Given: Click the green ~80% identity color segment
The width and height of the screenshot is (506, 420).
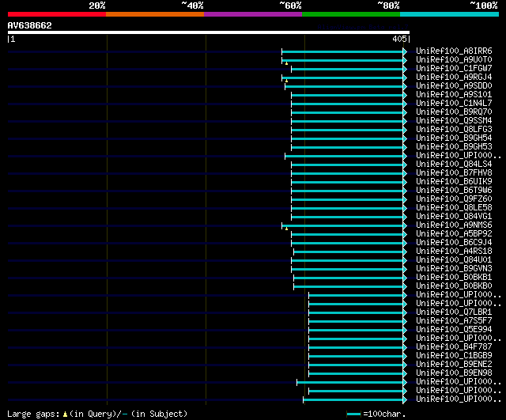Looking at the screenshot, I should pos(351,14).
